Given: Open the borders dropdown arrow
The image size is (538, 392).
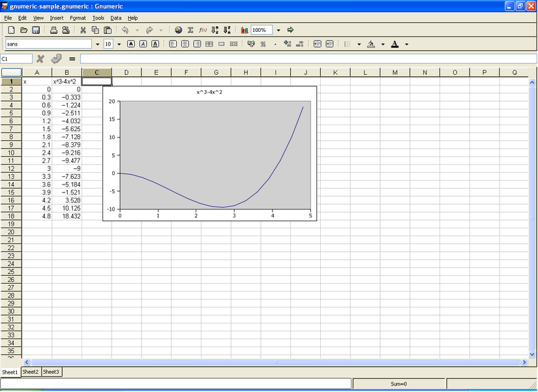Looking at the screenshot, I should tap(359, 44).
